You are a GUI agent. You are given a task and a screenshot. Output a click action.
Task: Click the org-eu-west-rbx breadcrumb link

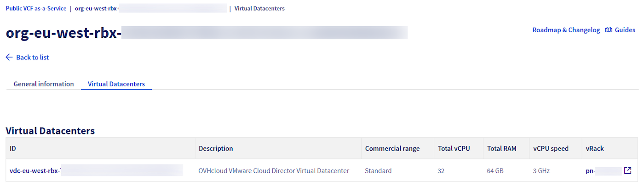pyautogui.click(x=100, y=8)
